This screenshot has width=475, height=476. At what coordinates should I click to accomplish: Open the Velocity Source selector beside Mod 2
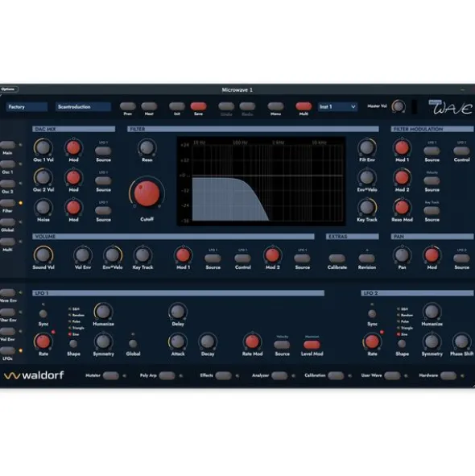coord(432,180)
